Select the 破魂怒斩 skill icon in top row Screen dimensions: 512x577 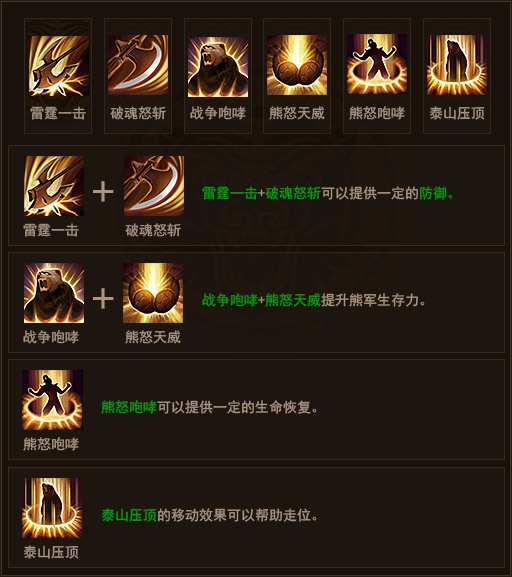pos(138,65)
